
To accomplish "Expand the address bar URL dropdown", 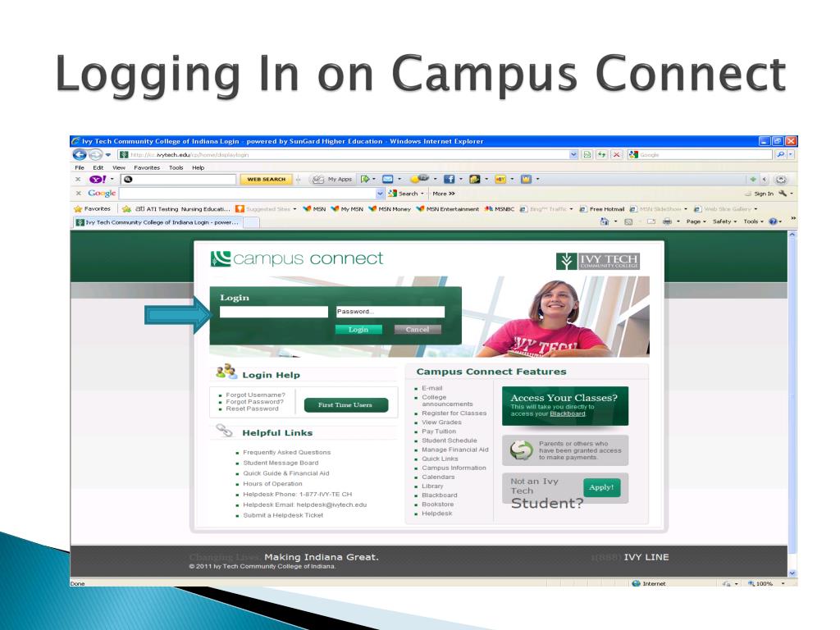I will coord(573,154).
